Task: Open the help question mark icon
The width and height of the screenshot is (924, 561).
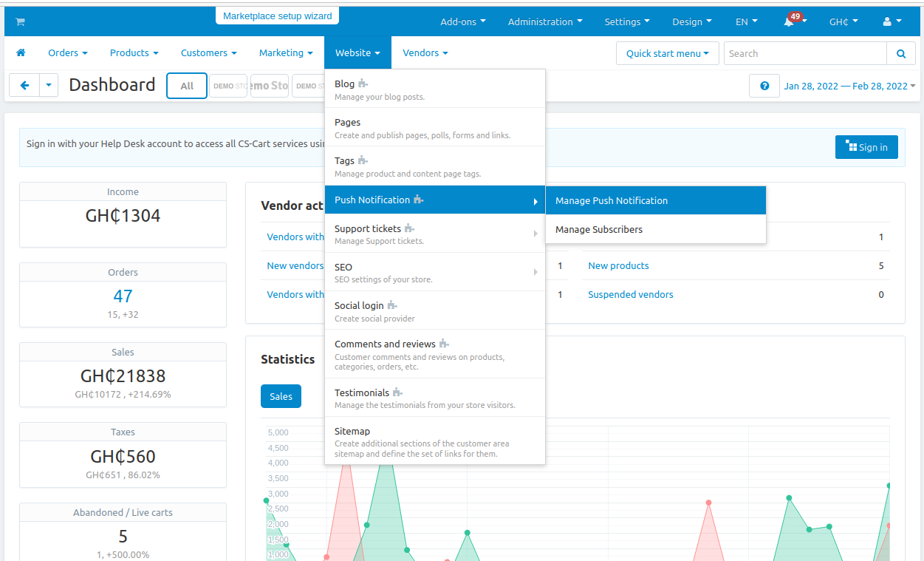Action: tap(764, 86)
